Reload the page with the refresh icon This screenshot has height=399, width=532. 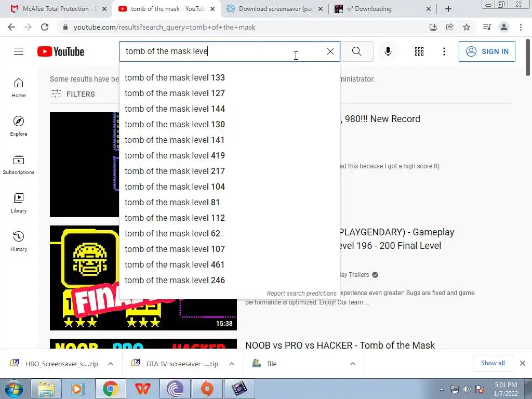click(x=45, y=27)
